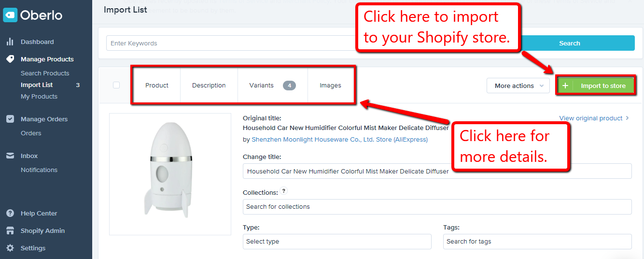Viewport: 644px width, 259px height.
Task: Click the Oberlo logo icon
Action: [10, 15]
